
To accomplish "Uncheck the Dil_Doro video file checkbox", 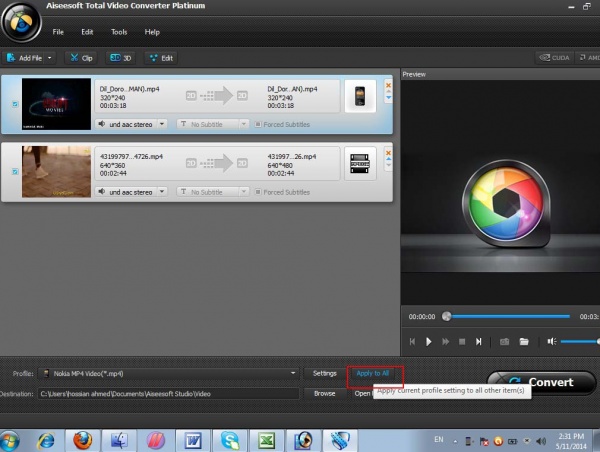I will pyautogui.click(x=13, y=104).
